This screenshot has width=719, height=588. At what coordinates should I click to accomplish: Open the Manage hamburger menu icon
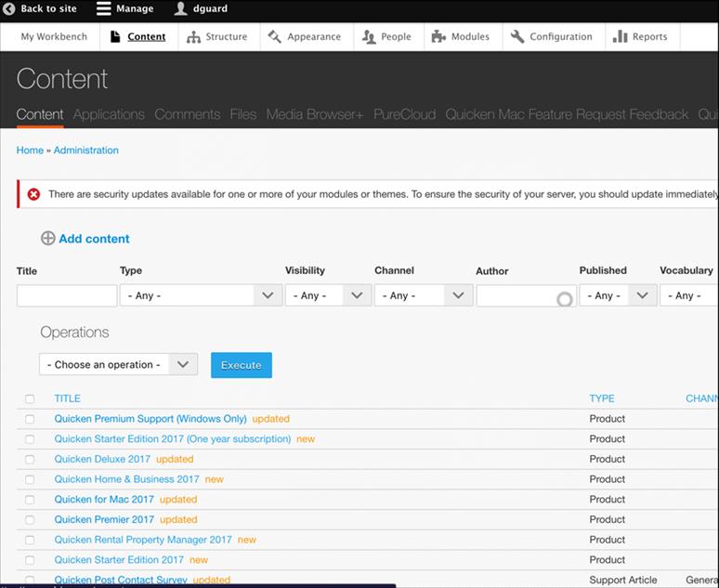click(x=104, y=9)
